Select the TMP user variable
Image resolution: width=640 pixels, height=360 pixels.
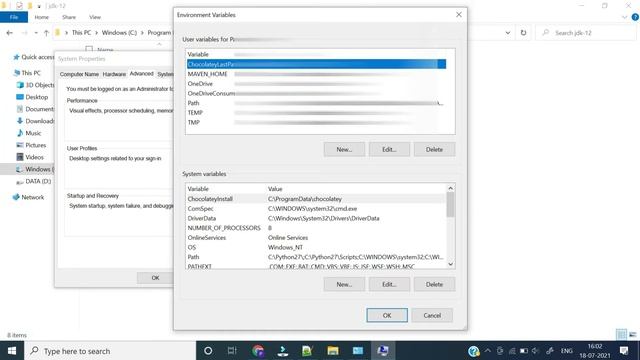(316, 122)
